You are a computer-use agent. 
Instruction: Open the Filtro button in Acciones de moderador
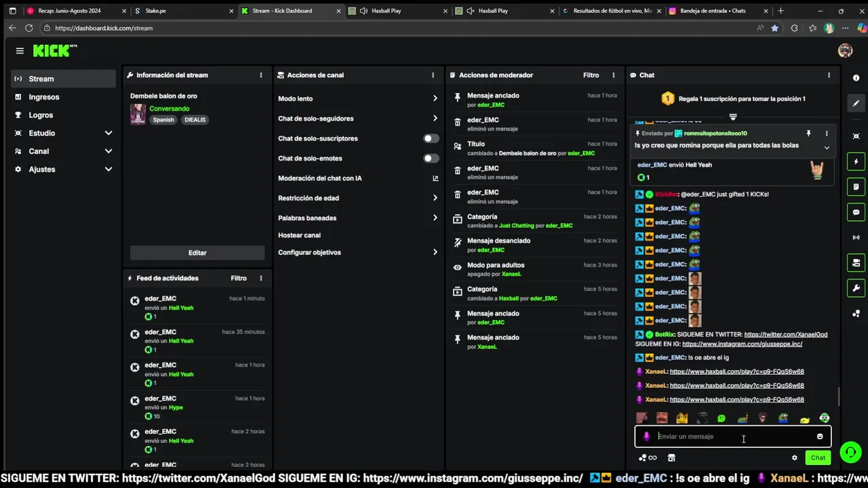[591, 75]
